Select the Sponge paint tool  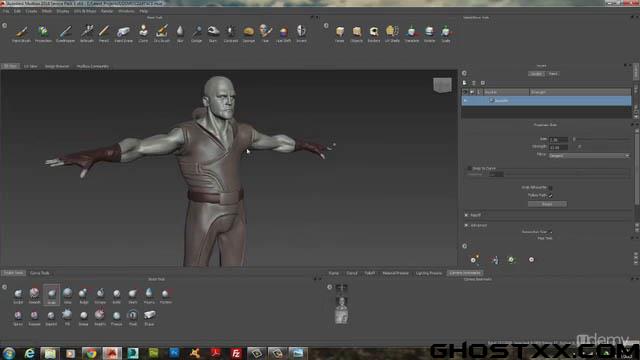coord(249,33)
